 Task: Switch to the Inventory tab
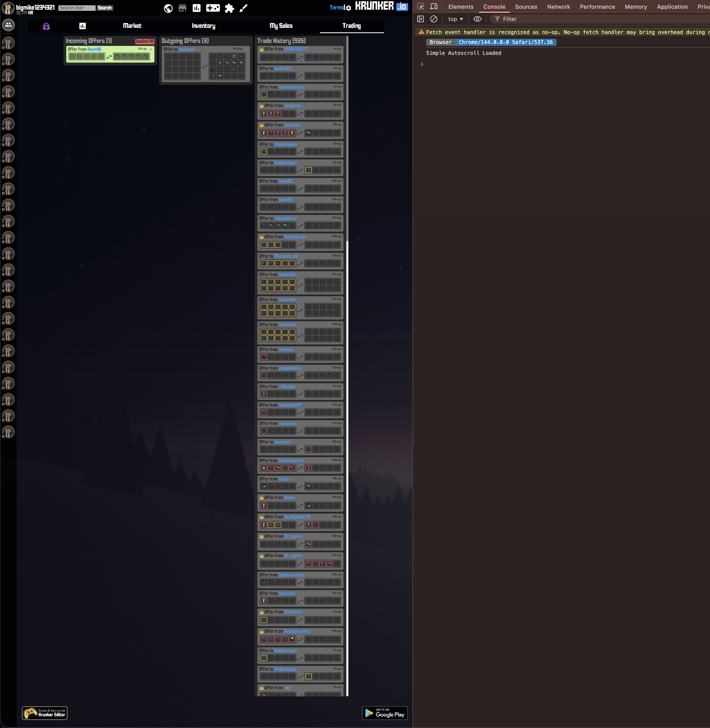pos(203,26)
